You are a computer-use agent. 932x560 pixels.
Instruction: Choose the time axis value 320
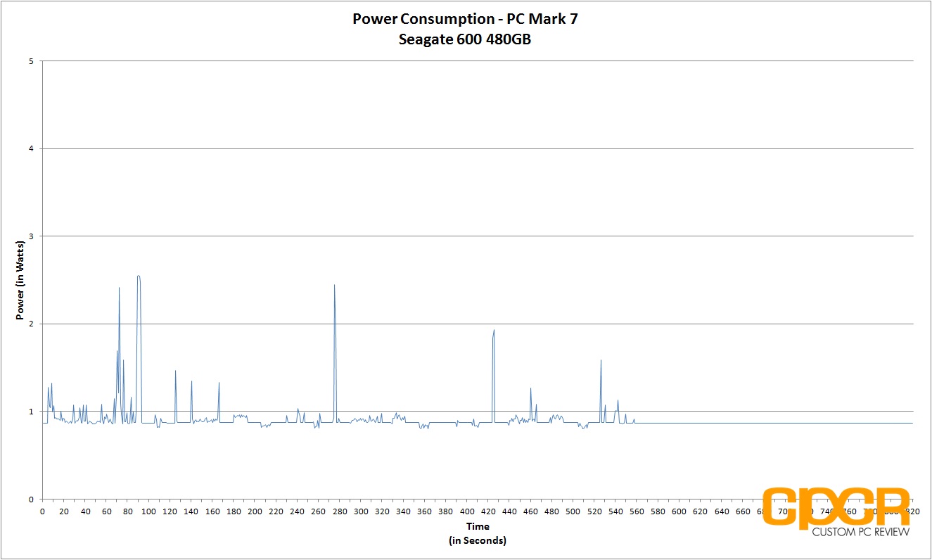(x=382, y=511)
